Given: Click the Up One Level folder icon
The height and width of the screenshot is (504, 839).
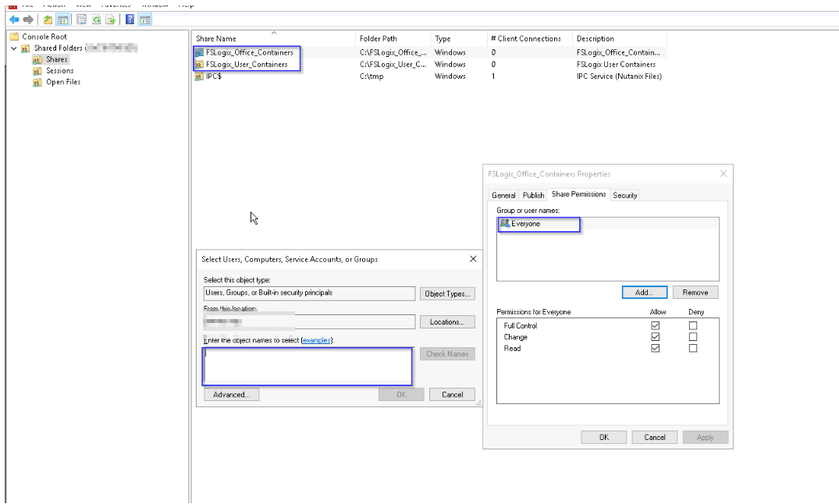Looking at the screenshot, I should point(48,20).
